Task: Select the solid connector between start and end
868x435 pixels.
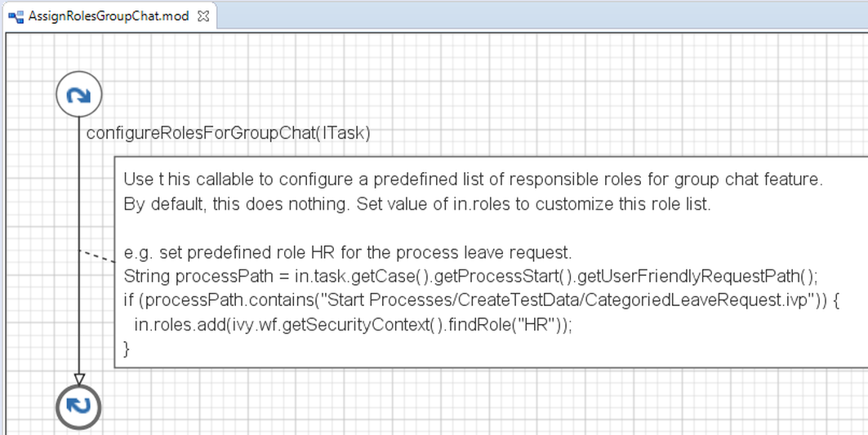Action: tap(78, 204)
